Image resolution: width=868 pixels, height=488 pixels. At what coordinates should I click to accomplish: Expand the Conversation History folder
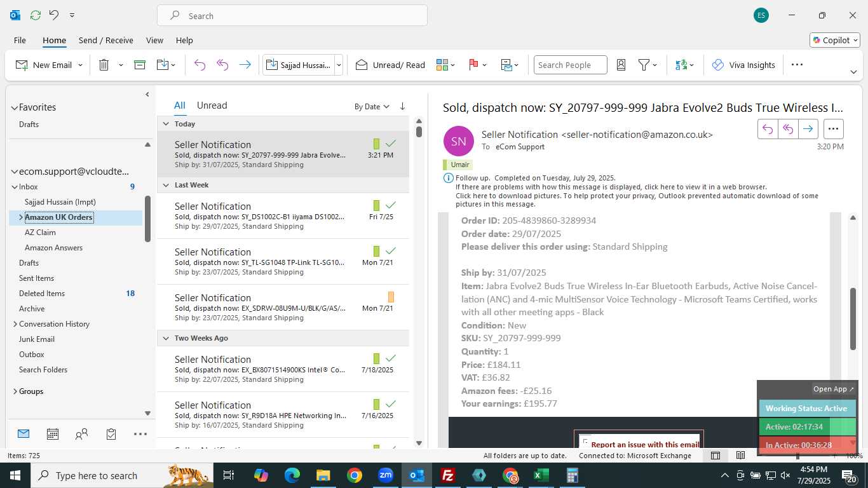point(15,324)
